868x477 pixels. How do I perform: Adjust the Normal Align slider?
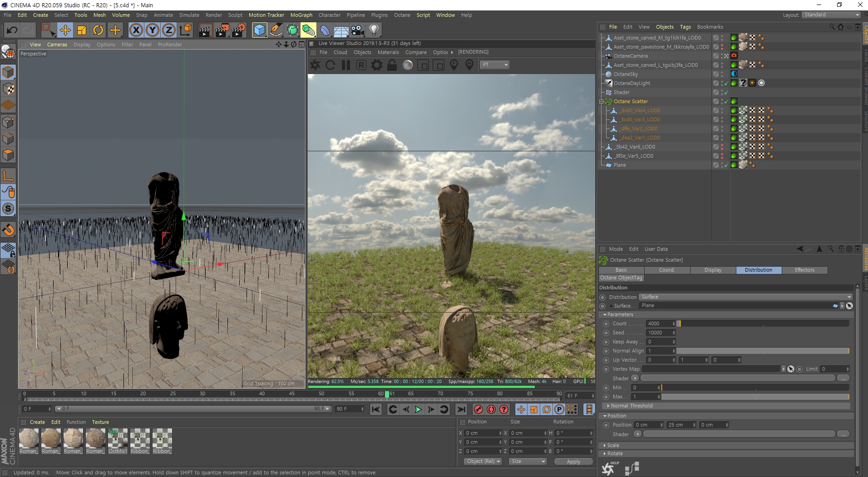click(x=763, y=351)
